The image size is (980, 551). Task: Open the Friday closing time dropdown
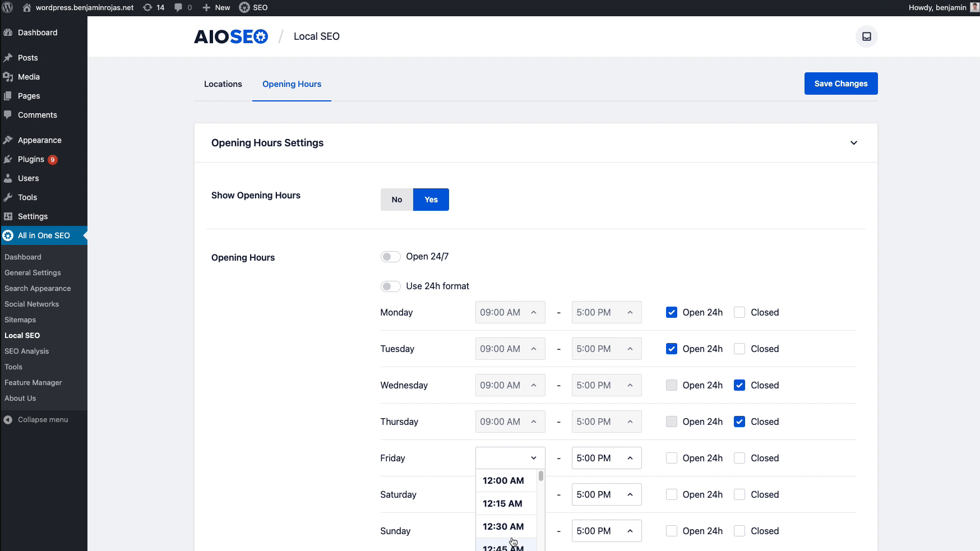606,458
